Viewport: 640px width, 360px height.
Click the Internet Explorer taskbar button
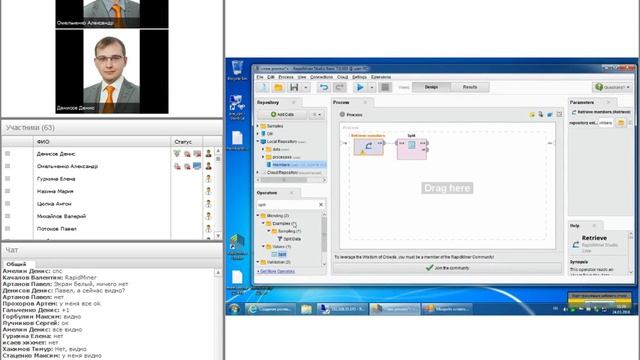[x=271, y=309]
